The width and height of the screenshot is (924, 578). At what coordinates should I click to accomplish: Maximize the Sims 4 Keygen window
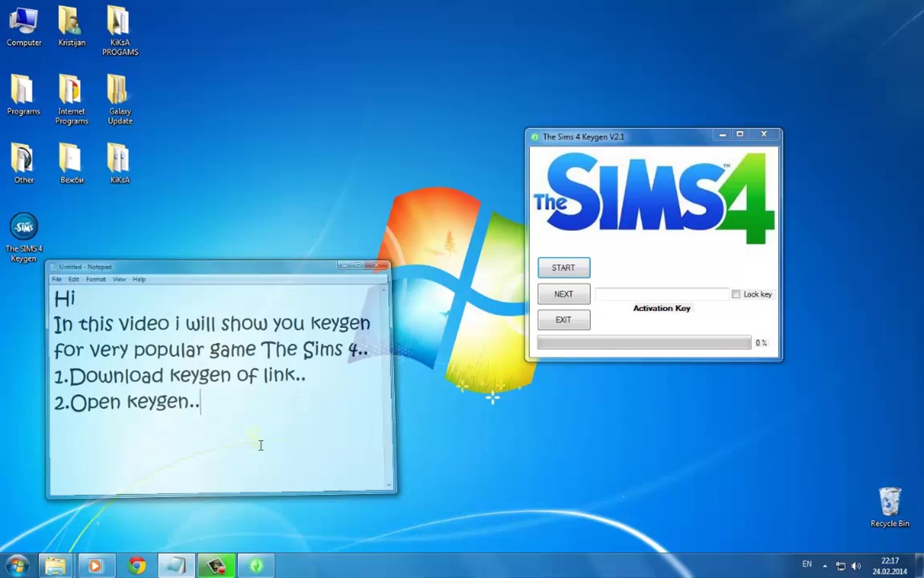coord(740,134)
